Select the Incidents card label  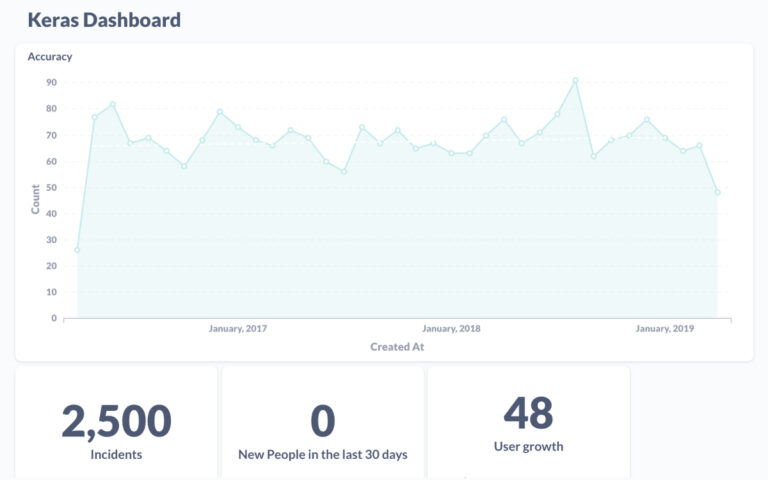click(117, 455)
